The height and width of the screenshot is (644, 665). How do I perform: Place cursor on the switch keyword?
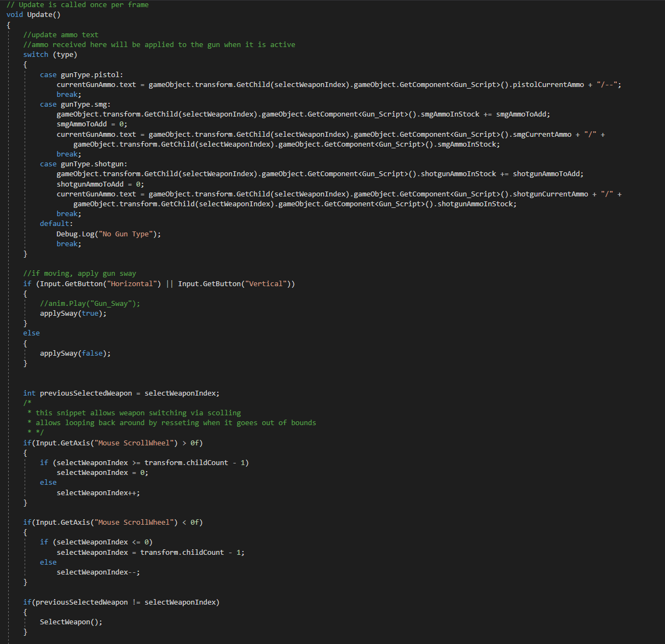(x=36, y=55)
